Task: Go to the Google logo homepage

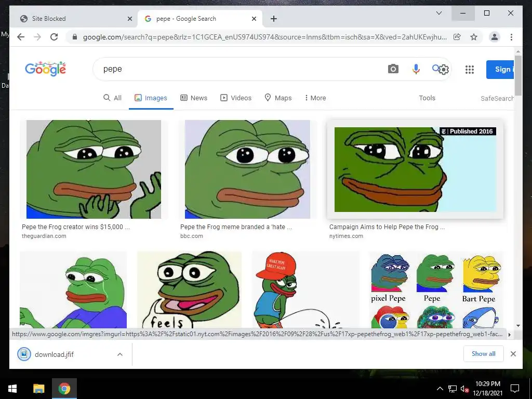Action: [46, 69]
